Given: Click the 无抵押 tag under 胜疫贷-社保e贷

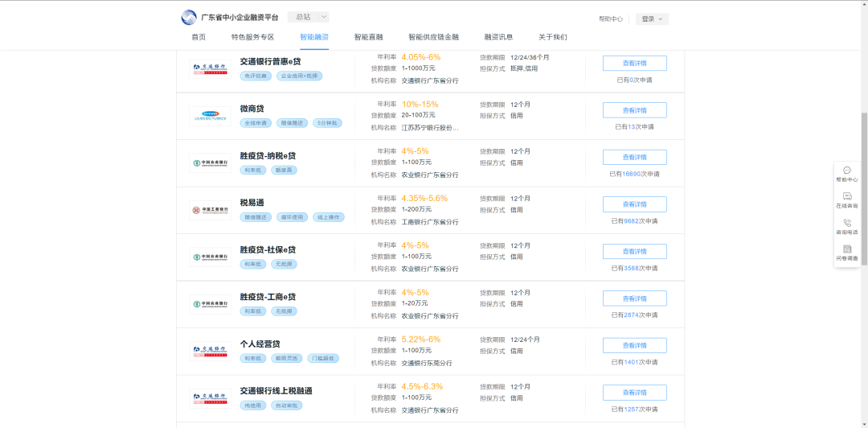Looking at the screenshot, I should [284, 265].
